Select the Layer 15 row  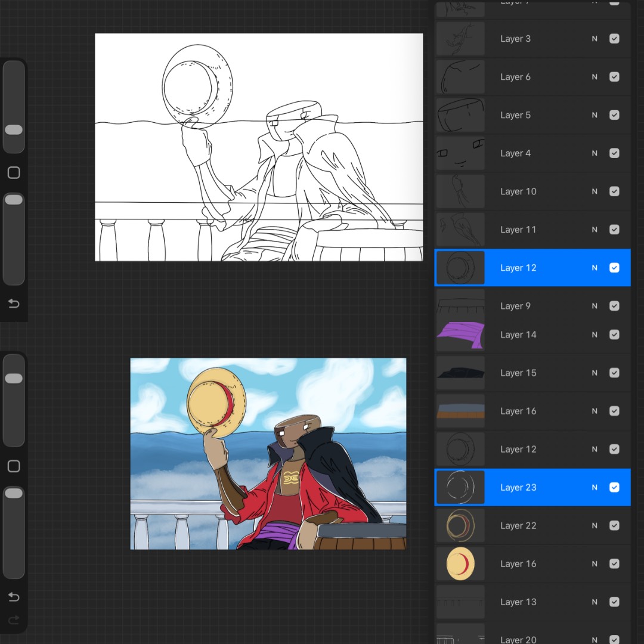532,373
